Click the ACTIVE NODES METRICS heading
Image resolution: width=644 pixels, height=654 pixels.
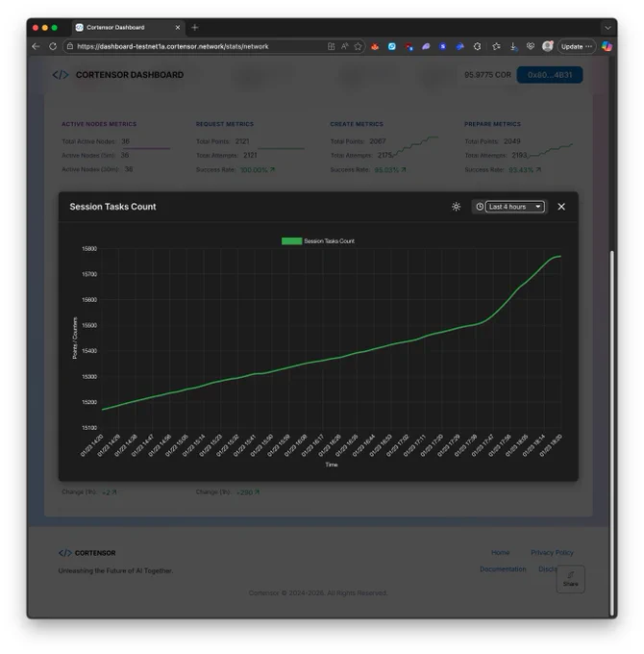click(99, 124)
